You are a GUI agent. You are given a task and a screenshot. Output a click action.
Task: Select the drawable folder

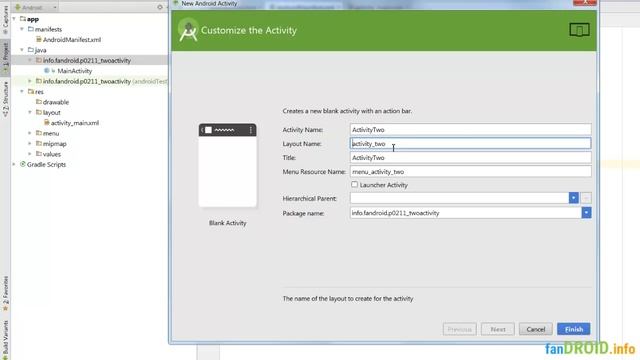click(x=56, y=102)
